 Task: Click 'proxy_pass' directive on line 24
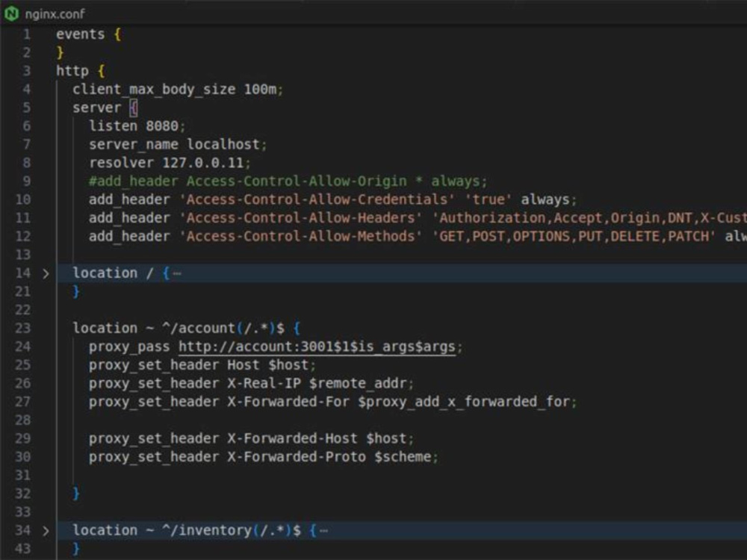[129, 346]
